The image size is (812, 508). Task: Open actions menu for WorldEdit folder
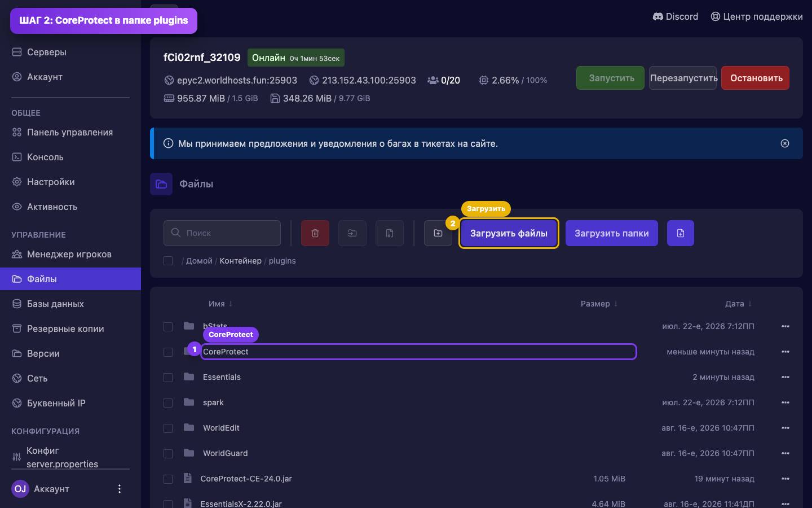[785, 428]
